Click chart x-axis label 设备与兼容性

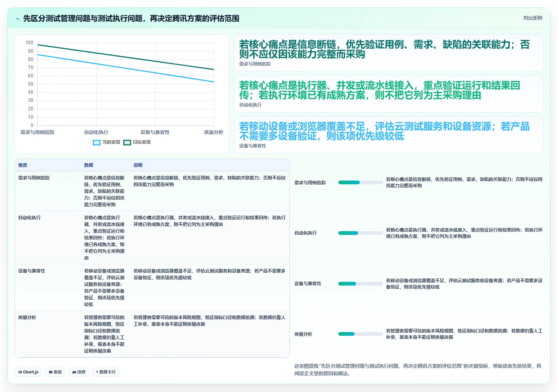click(x=155, y=132)
